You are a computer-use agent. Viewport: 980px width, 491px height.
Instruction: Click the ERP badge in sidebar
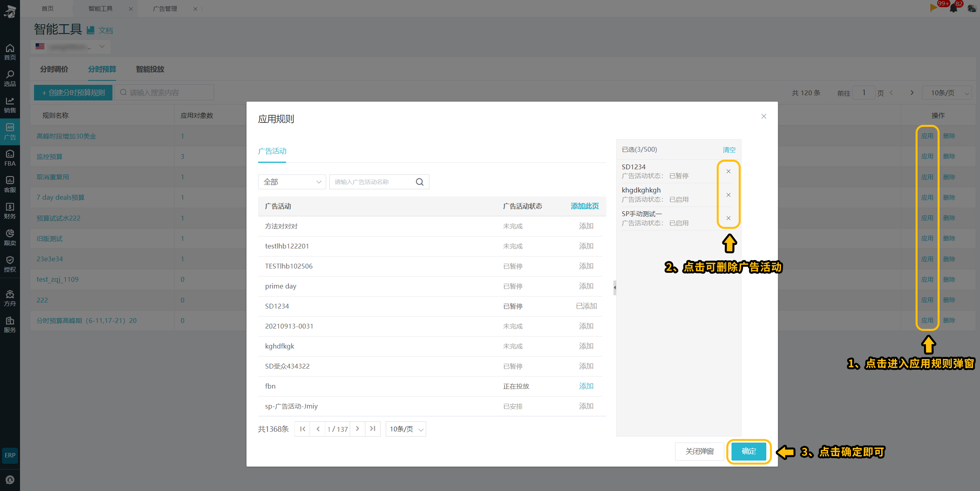(10, 455)
